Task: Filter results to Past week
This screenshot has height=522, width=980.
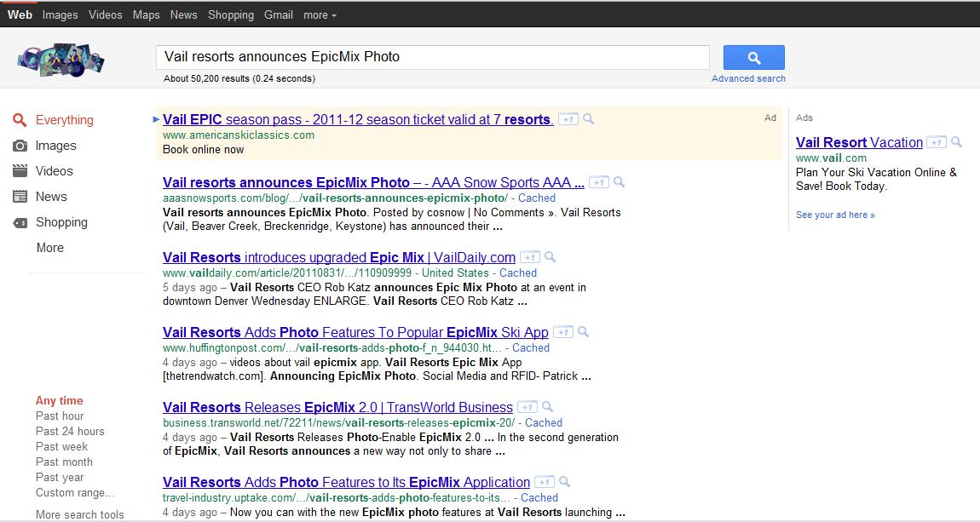Action: pyautogui.click(x=62, y=446)
